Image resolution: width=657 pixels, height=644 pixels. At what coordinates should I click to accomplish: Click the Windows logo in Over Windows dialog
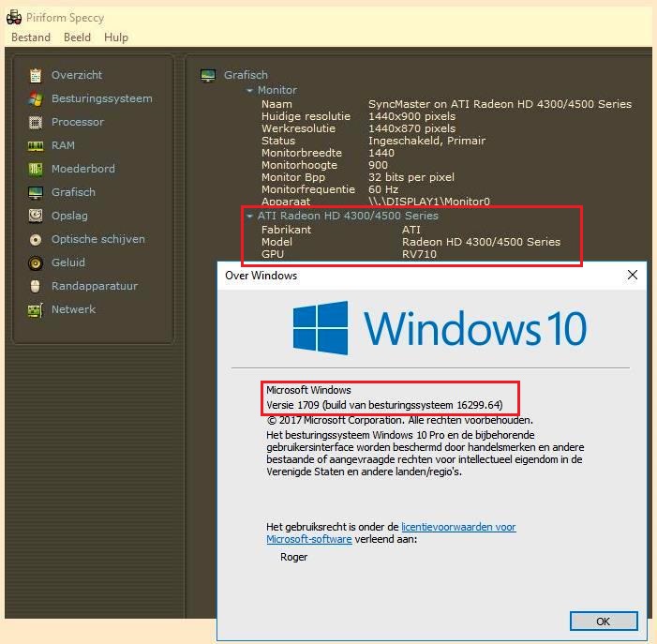(321, 328)
